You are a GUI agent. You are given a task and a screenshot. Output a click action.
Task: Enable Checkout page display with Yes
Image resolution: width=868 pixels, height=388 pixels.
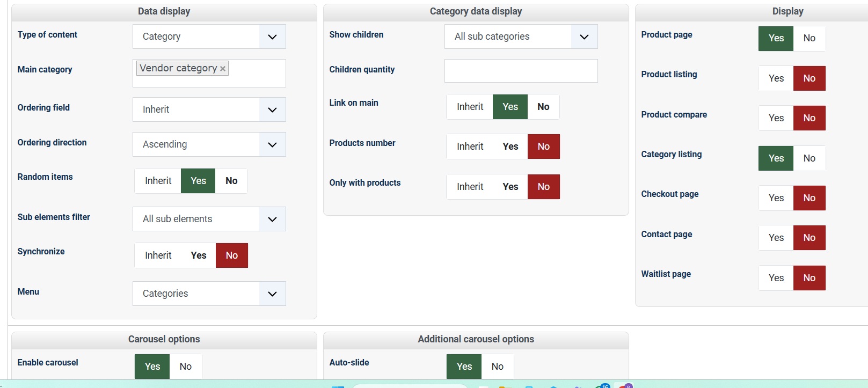click(x=776, y=198)
